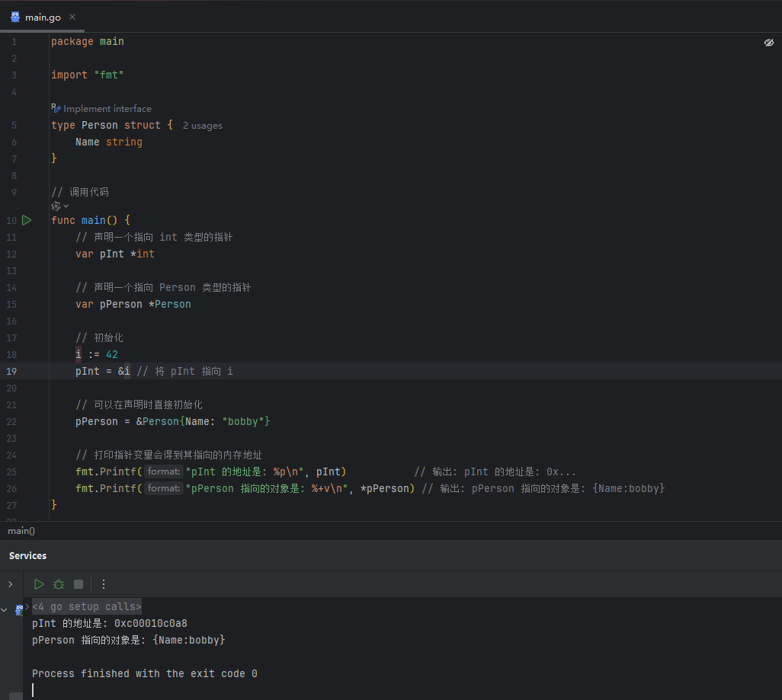The image size is (782, 700).
Task: Stop the running process with the square button
Action: click(x=79, y=584)
